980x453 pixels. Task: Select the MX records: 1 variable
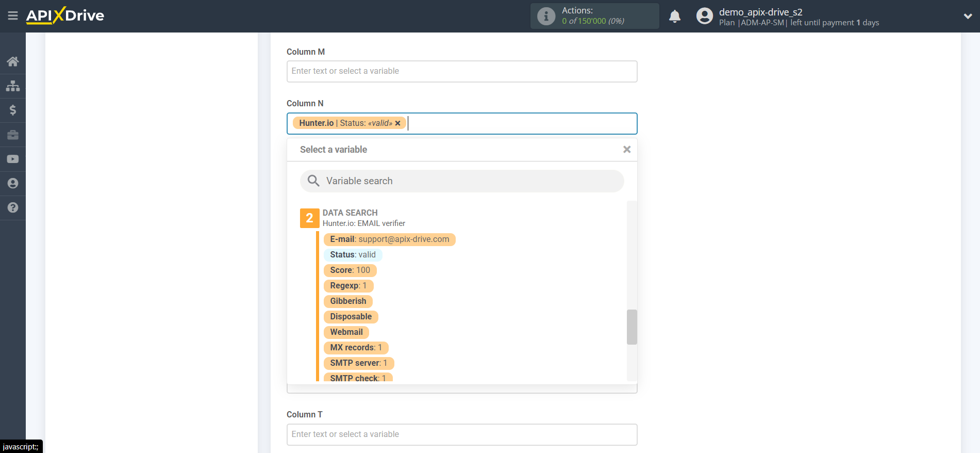[x=356, y=348]
